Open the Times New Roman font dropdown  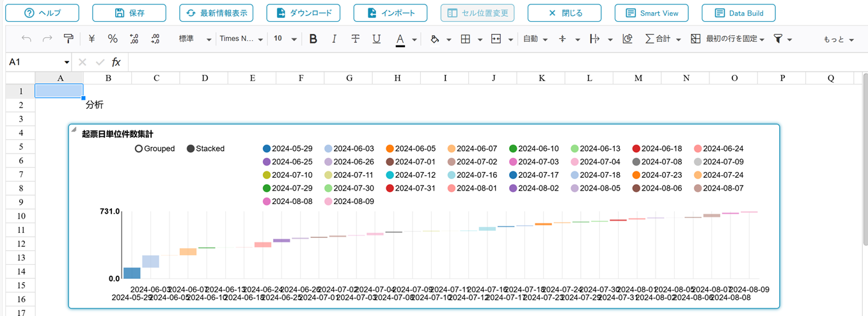[241, 39]
